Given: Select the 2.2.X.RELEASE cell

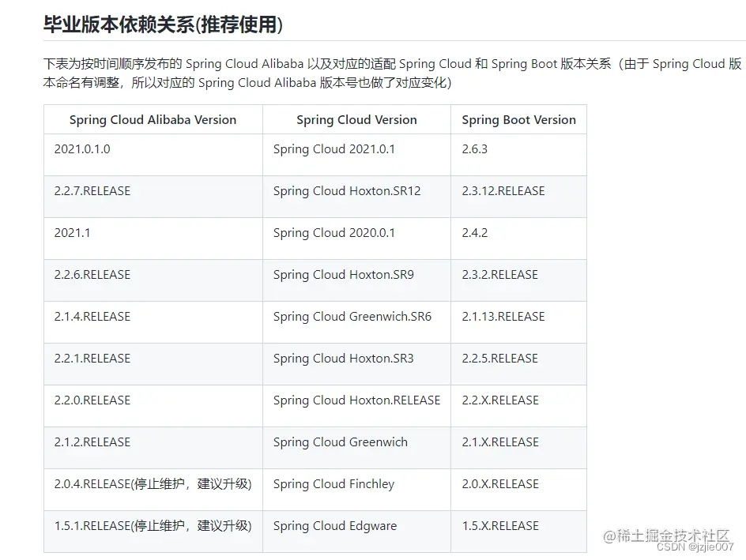Looking at the screenshot, I should [x=518, y=406].
